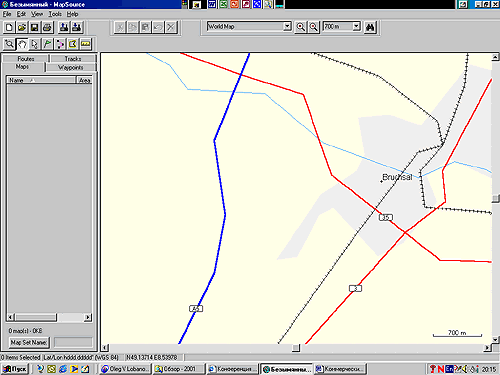Viewport: 500px width, 375px height.
Task: Select the Waypoint flag tool
Action: click(x=47, y=44)
